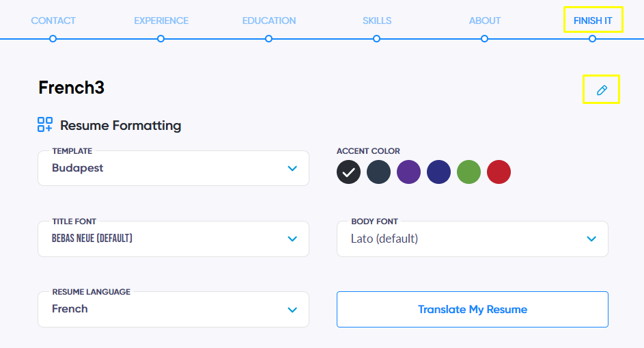This screenshot has height=348, width=644.
Task: Click the step circle under SKILLS
Action: coord(376,39)
